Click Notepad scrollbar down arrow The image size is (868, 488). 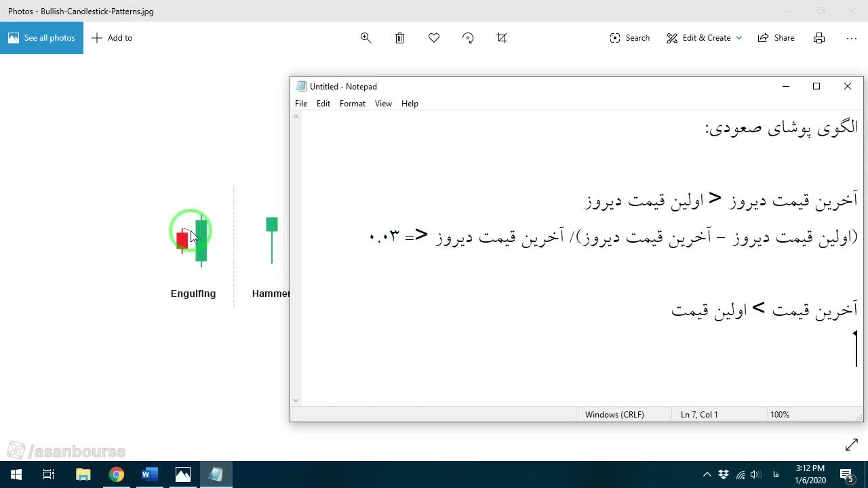tap(296, 401)
